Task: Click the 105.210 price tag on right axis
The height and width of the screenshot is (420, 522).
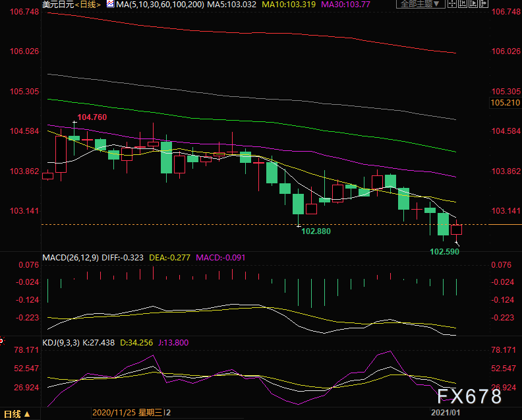Action: click(505, 103)
